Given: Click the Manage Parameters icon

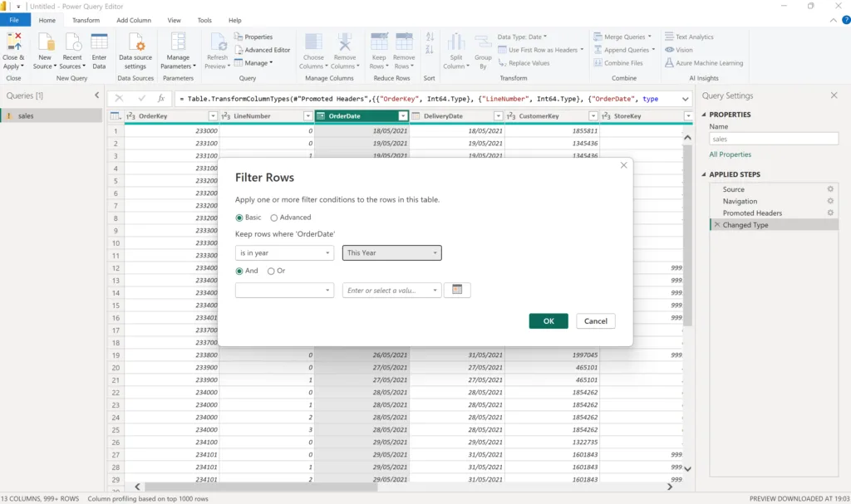Looking at the screenshot, I should tap(178, 42).
